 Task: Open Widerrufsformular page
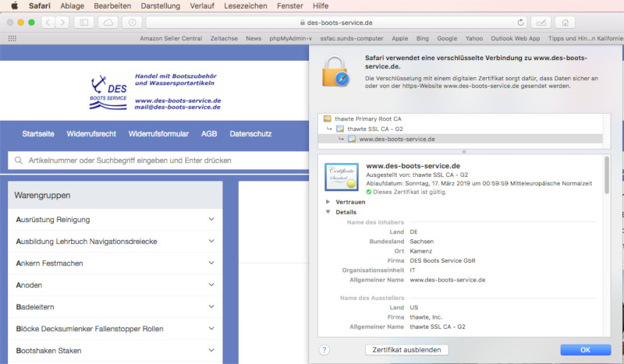(x=158, y=133)
